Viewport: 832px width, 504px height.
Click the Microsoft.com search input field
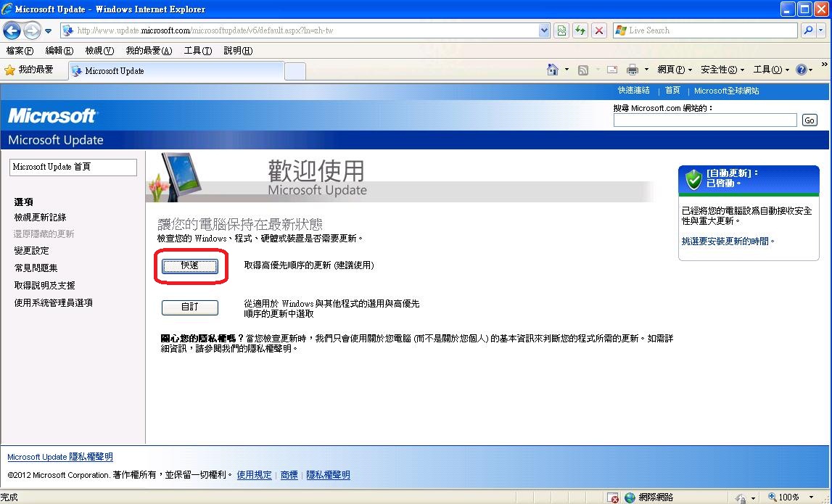click(705, 120)
